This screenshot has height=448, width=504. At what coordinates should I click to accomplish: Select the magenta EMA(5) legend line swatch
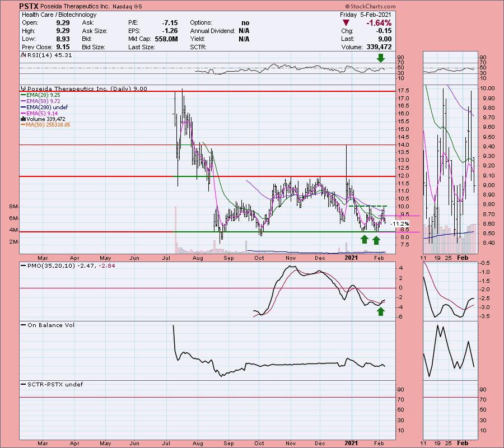[23, 114]
